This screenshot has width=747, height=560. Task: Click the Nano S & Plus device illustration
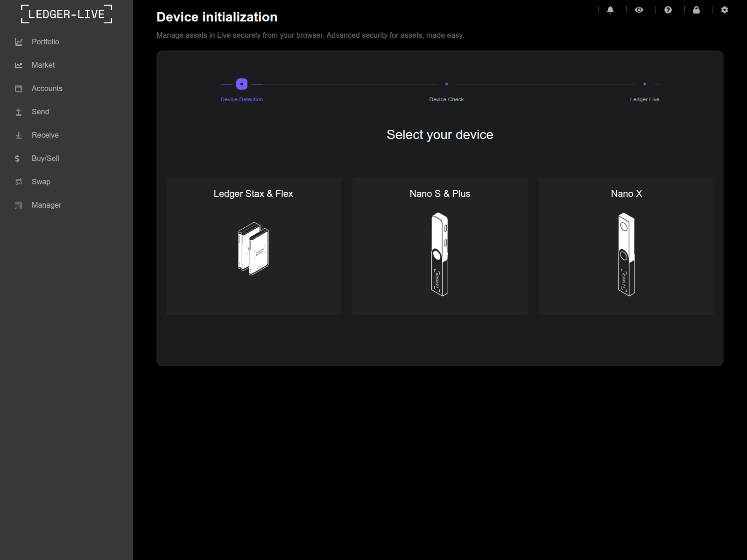point(440,254)
